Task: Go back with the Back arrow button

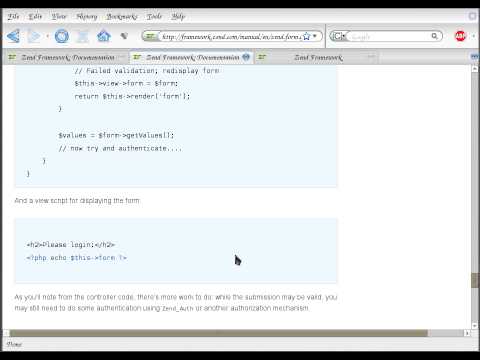Action: [13, 36]
